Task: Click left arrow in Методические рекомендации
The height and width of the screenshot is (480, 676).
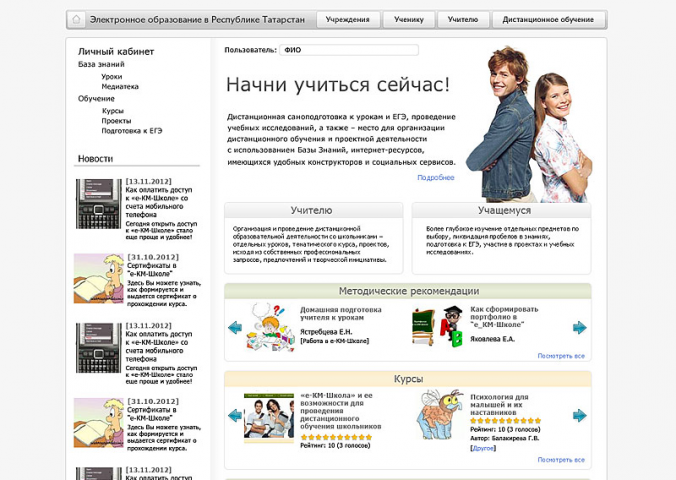Action: tap(235, 328)
